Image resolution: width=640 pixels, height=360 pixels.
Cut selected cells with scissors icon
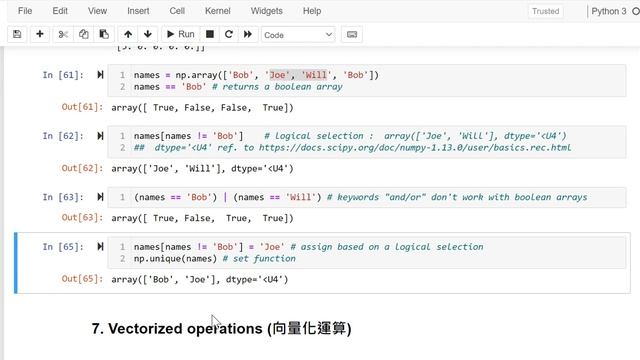pyautogui.click(x=63, y=34)
